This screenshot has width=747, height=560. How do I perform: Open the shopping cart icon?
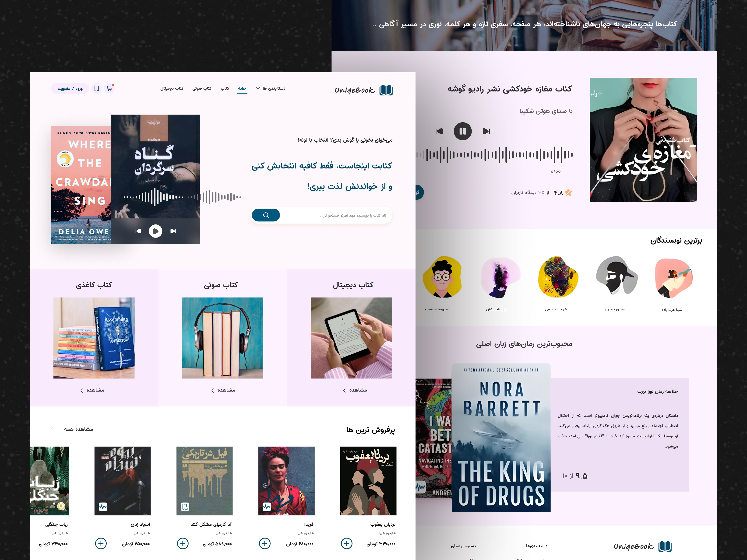[x=109, y=88]
